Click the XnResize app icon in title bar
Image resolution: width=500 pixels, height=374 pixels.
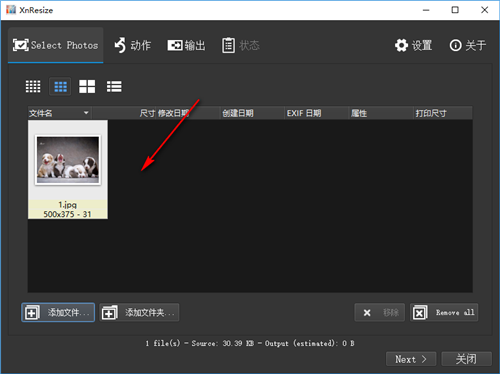pos(11,10)
